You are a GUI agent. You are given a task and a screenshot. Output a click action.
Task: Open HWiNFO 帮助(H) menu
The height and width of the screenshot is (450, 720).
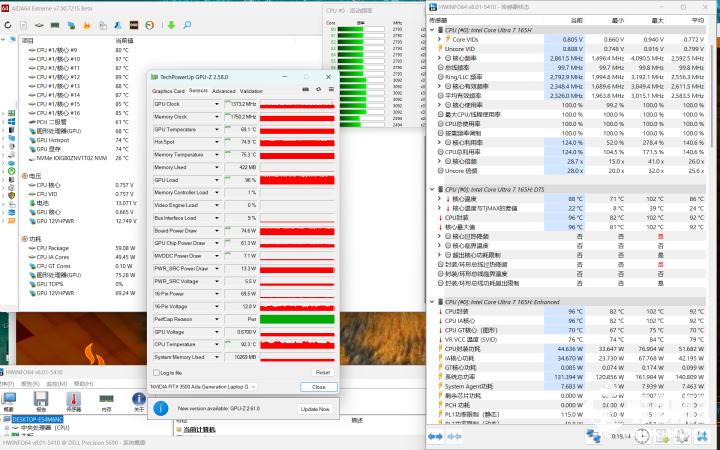(83, 384)
